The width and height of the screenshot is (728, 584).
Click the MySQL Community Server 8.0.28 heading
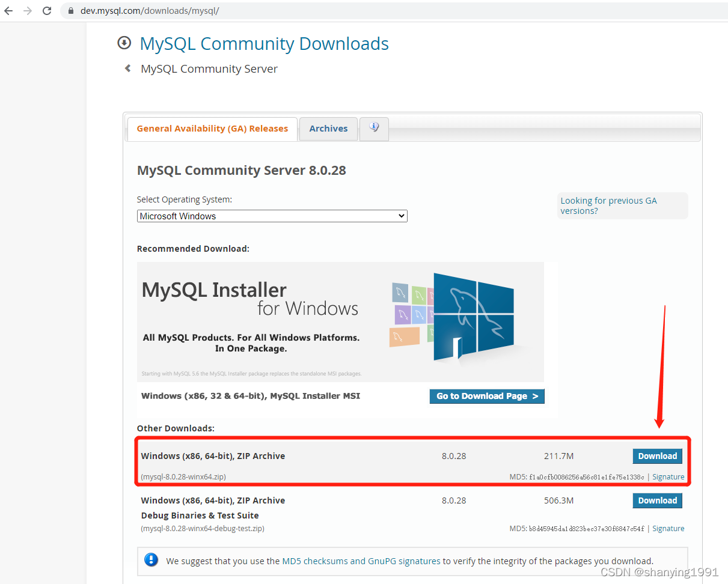point(242,170)
